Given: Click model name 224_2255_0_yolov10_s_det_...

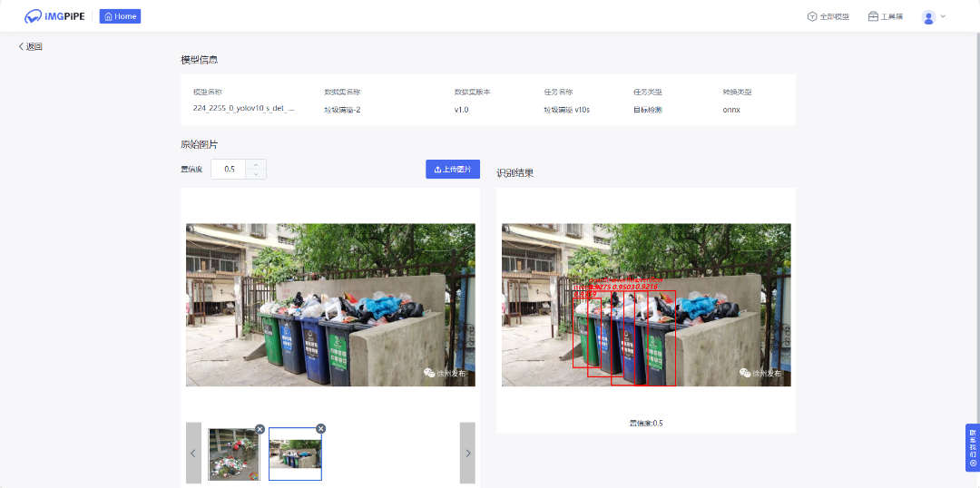Looking at the screenshot, I should (244, 109).
